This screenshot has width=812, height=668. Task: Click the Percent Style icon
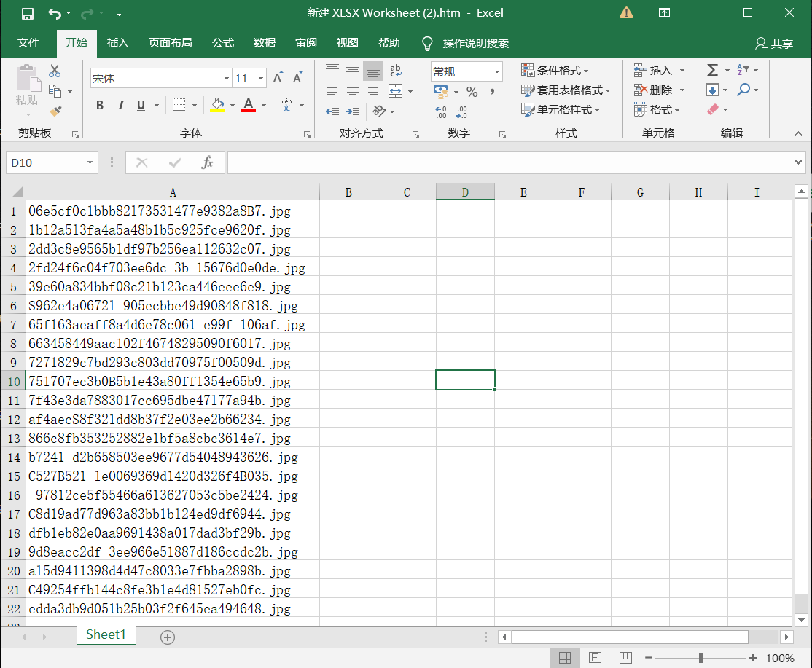coord(472,92)
